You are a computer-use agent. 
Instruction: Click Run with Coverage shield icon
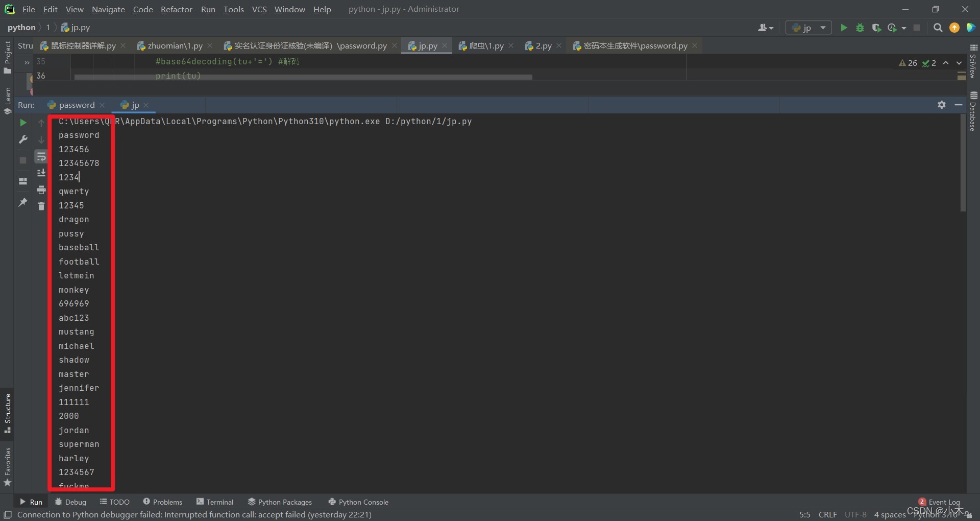pyautogui.click(x=876, y=28)
